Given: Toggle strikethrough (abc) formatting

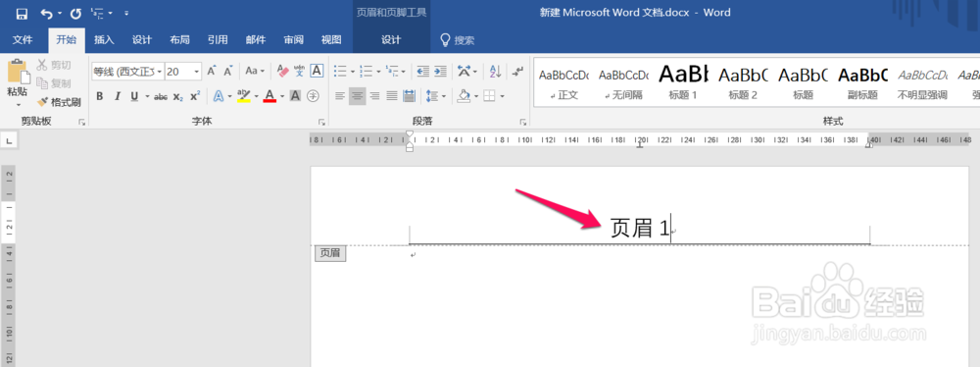Looking at the screenshot, I should pyautogui.click(x=161, y=96).
